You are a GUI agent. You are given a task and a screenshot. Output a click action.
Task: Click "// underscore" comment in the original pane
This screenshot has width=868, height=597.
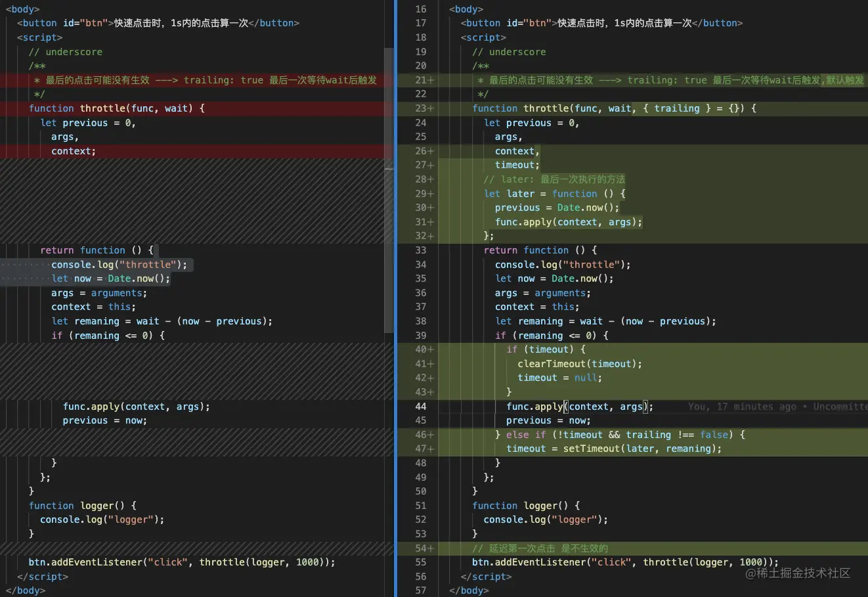coord(66,52)
